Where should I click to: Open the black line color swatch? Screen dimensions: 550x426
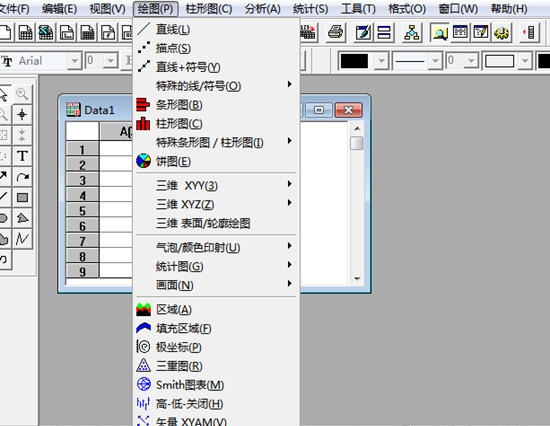[x=354, y=61]
